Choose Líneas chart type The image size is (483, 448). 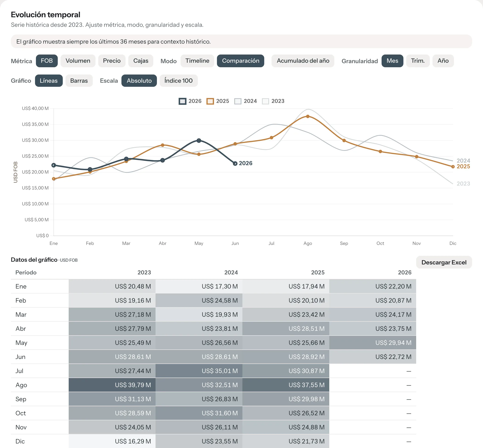[x=49, y=81]
